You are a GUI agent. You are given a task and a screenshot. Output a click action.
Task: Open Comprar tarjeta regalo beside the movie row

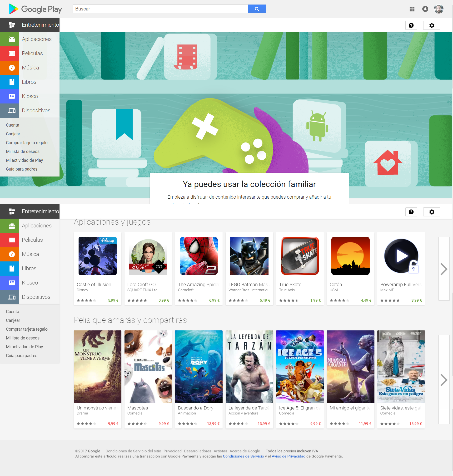27,329
